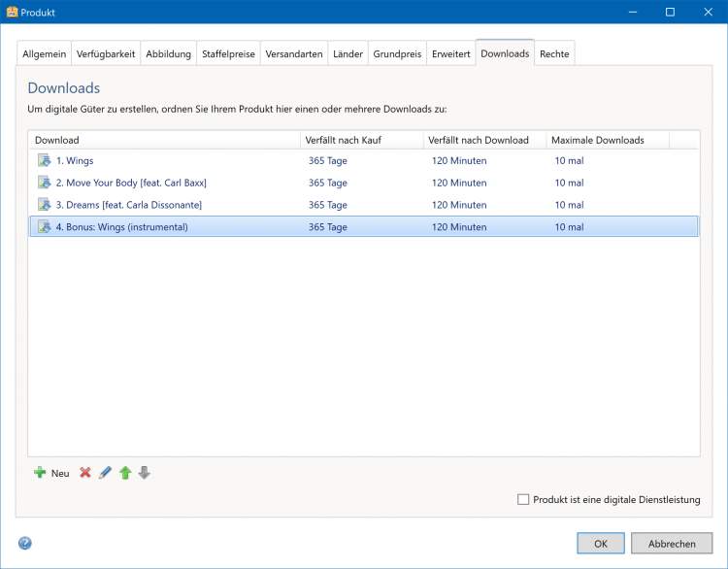The height and width of the screenshot is (569, 728).
Task: Click the red X delete download icon
Action: (x=85, y=473)
